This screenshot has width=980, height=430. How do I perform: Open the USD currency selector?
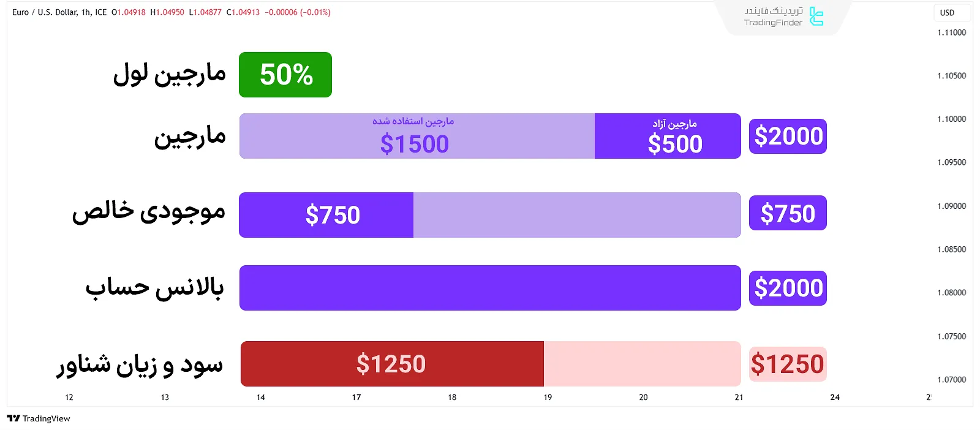(x=947, y=13)
